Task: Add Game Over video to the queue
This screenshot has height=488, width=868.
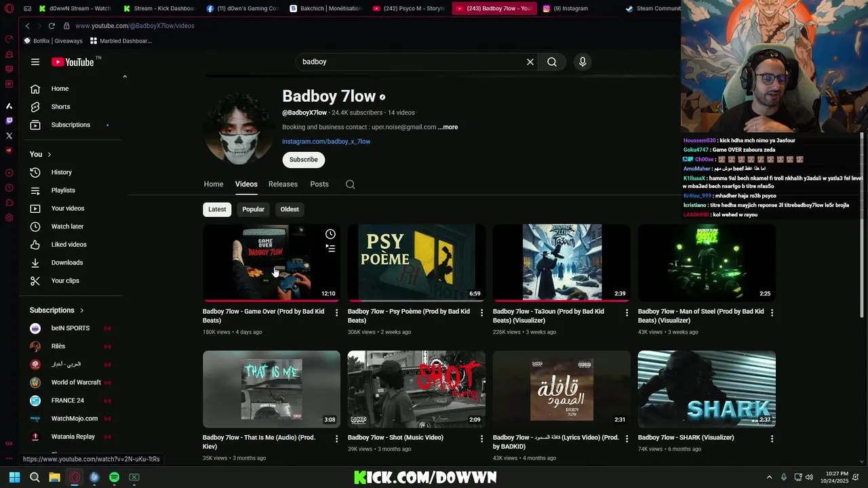Action: (x=330, y=249)
